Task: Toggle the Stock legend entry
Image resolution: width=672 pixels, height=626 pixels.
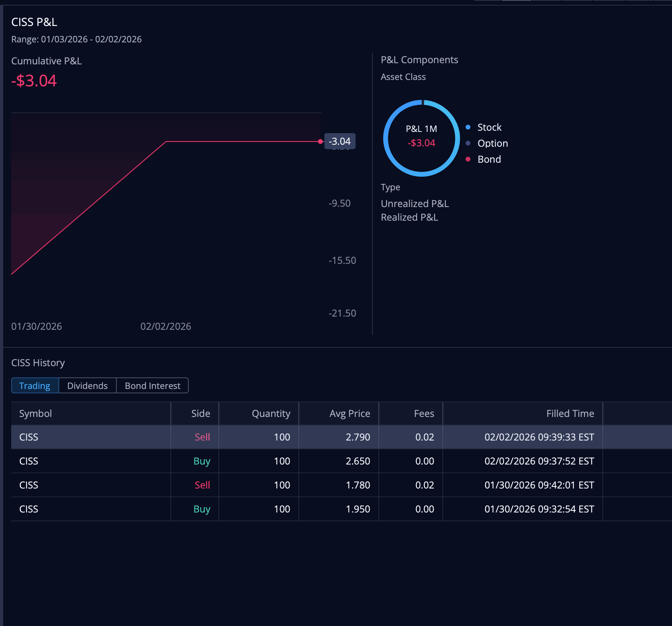Action: [x=489, y=128]
